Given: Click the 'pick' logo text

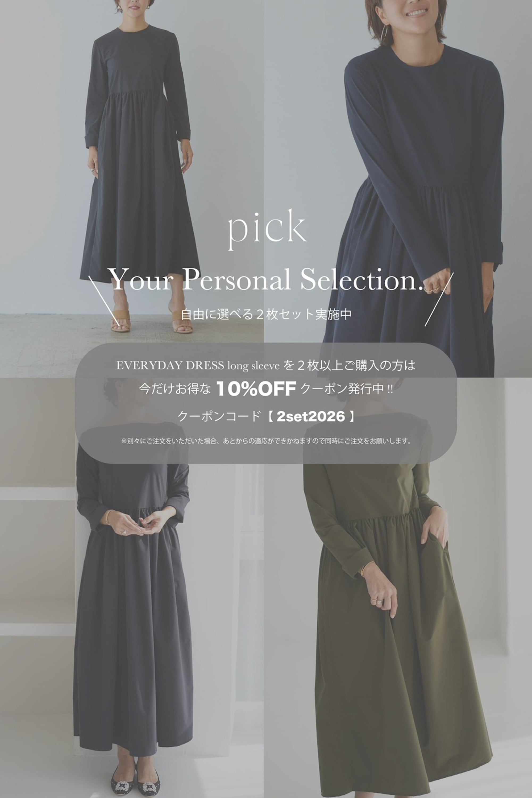Looking at the screenshot, I should pos(267,230).
